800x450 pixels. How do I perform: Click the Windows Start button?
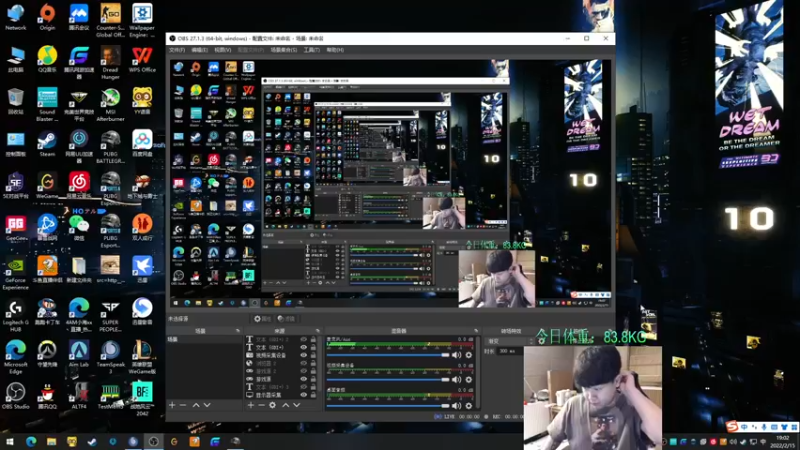click(x=9, y=441)
